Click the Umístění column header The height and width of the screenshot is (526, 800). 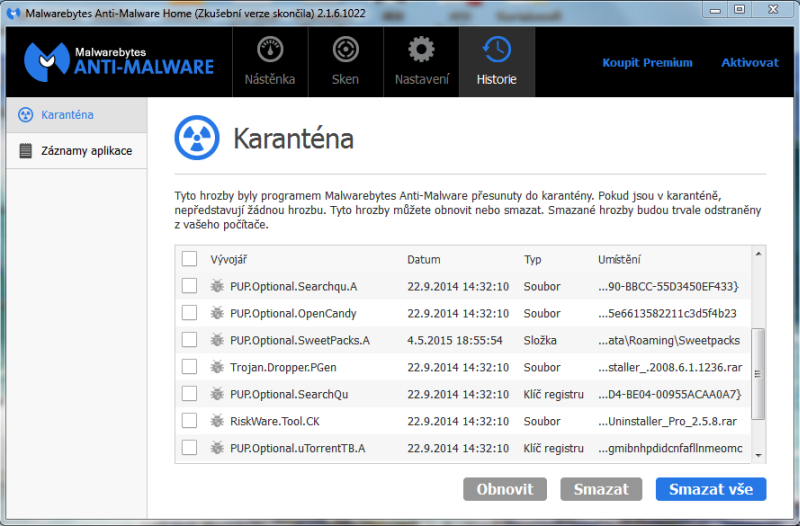click(619, 260)
